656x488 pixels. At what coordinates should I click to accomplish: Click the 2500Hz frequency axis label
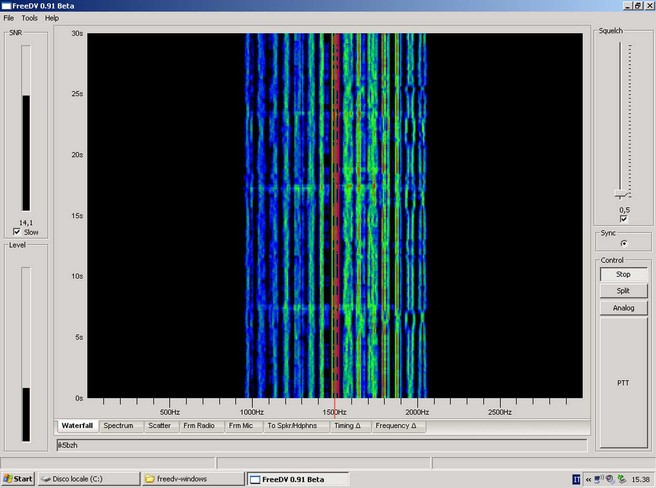coord(500,412)
